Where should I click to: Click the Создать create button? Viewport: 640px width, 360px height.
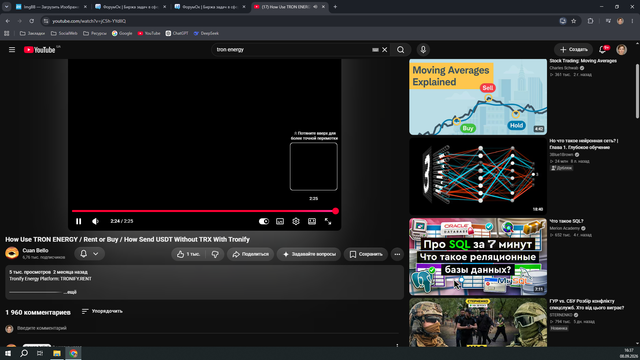(573, 50)
